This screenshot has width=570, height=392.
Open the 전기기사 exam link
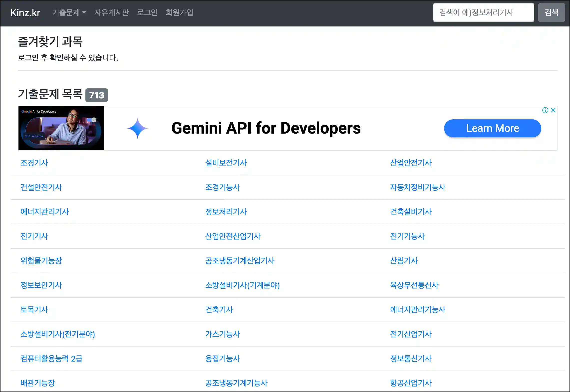pos(34,236)
